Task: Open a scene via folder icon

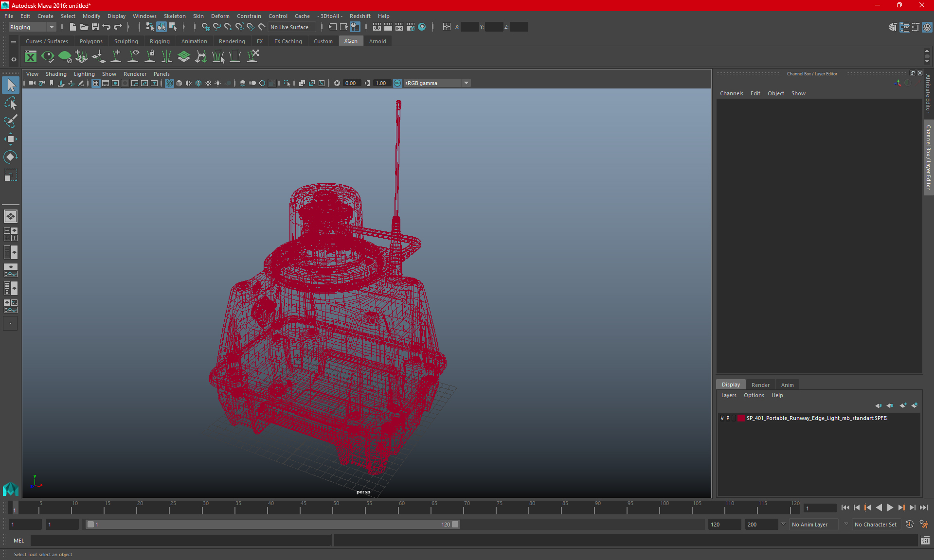Action: [x=84, y=27]
